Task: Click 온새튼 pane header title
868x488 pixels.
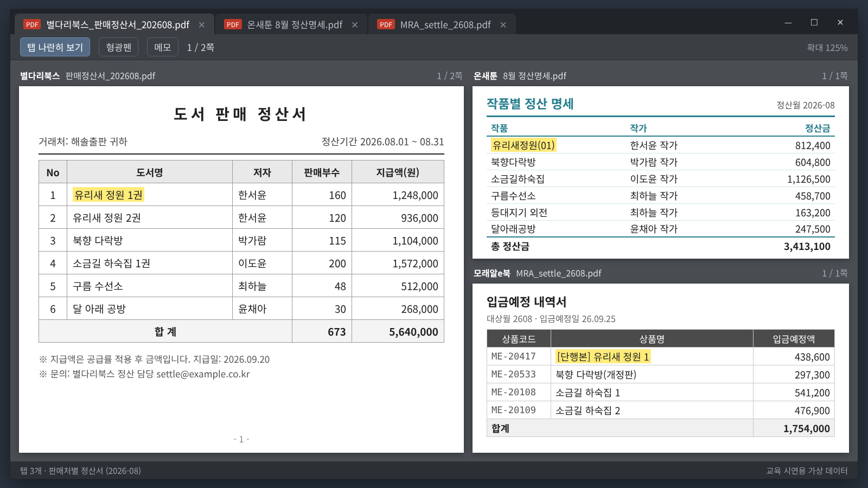Action: [486, 76]
